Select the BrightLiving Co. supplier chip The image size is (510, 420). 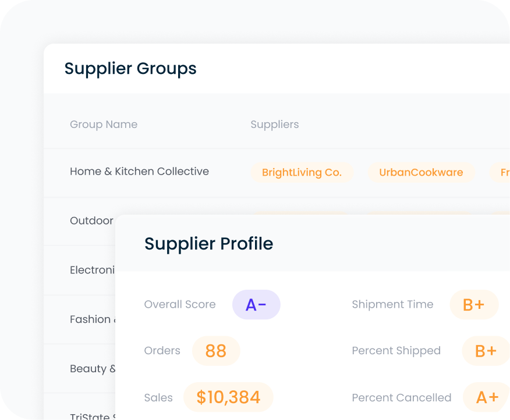[x=302, y=172]
